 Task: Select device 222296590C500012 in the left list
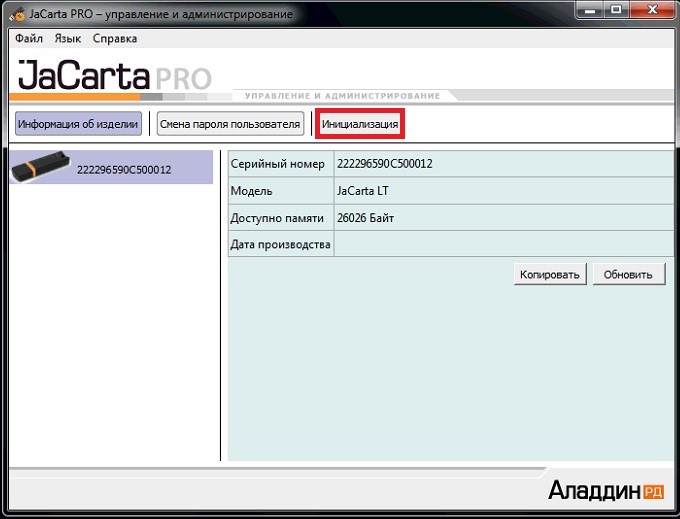111,167
